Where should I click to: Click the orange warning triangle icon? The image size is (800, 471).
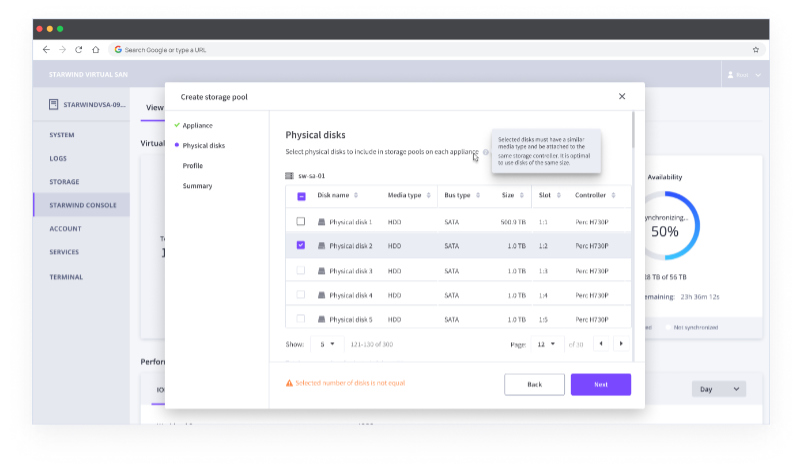tap(289, 383)
